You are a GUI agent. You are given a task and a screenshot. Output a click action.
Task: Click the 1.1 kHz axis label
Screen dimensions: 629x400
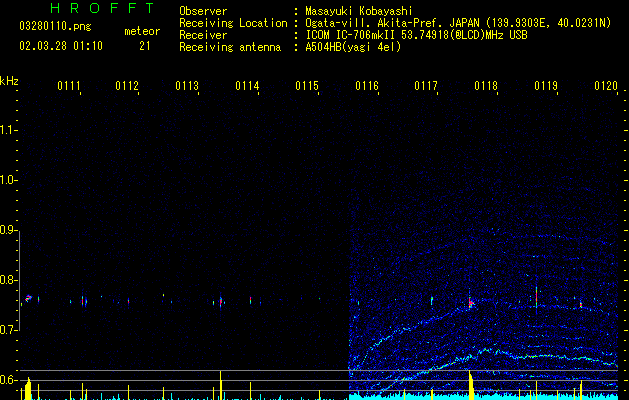[x=8, y=130]
